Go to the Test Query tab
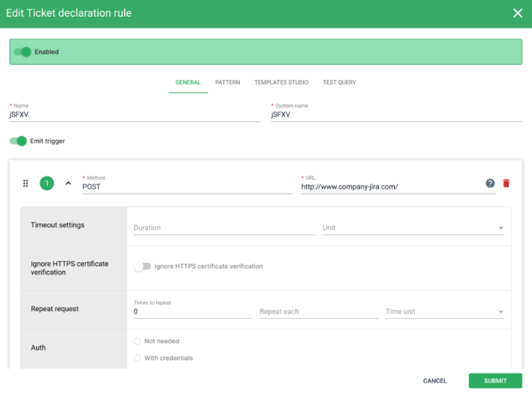Image resolution: width=532 pixels, height=397 pixels. pyautogui.click(x=339, y=83)
